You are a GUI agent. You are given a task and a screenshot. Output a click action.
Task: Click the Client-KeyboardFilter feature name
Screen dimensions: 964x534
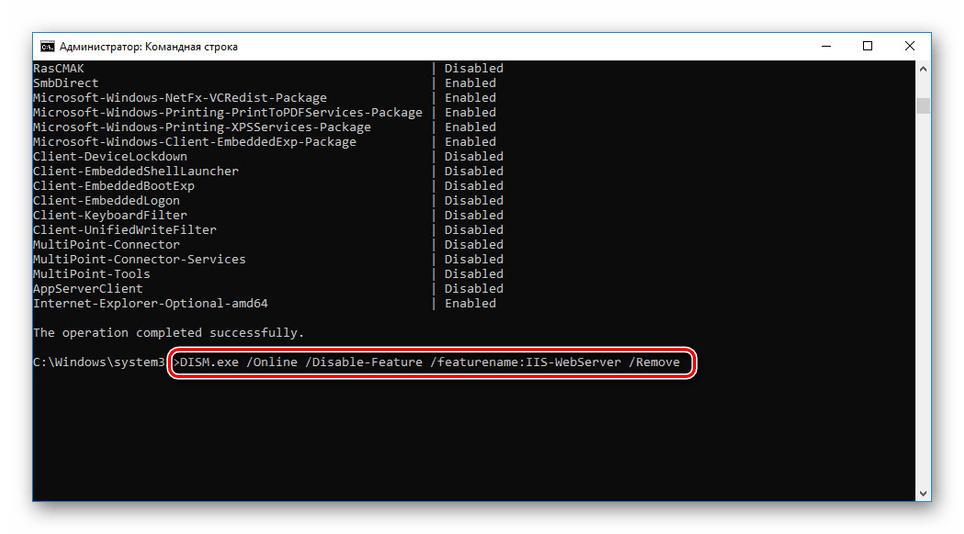[x=110, y=215]
